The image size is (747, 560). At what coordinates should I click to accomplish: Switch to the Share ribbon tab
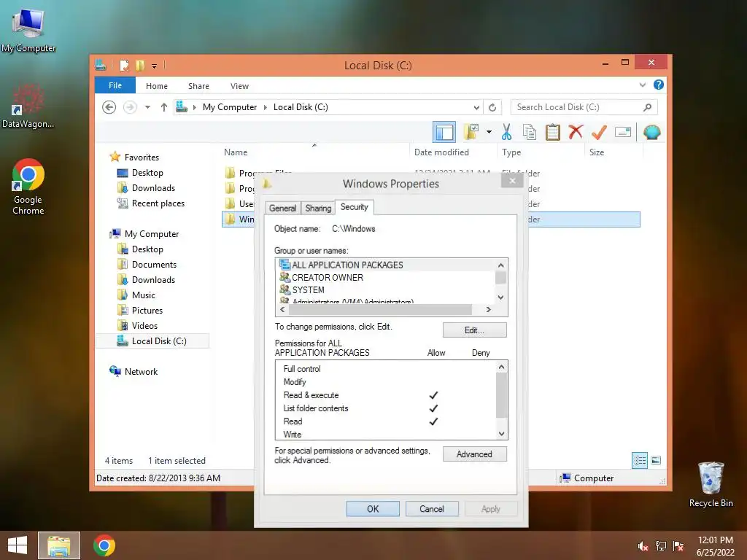[198, 86]
